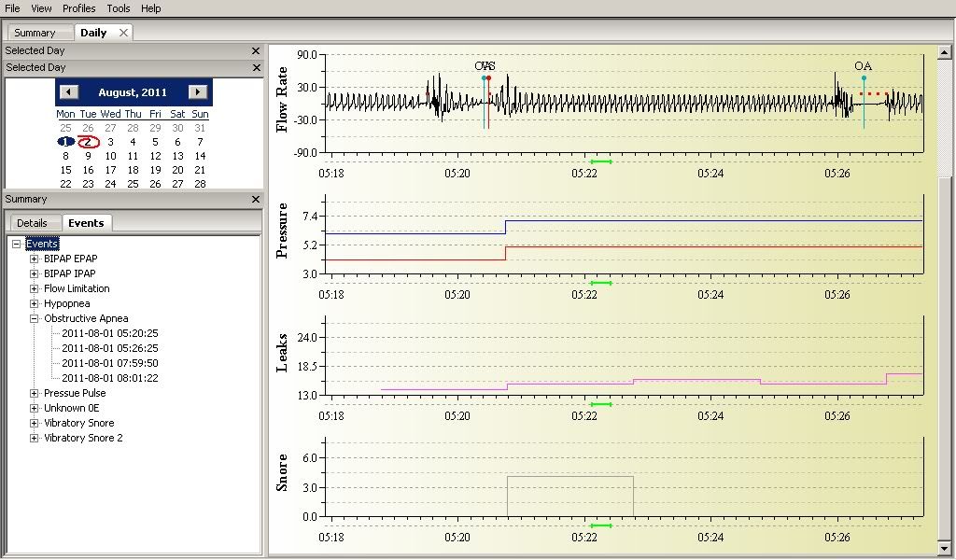The image size is (956, 560).
Task: Click the scroll-down arrow of graph scrollbar
Action: 944,547
